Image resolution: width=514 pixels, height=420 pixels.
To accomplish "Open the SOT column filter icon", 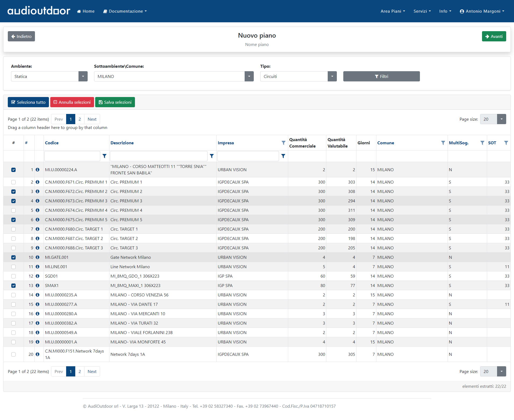I will [x=506, y=143].
